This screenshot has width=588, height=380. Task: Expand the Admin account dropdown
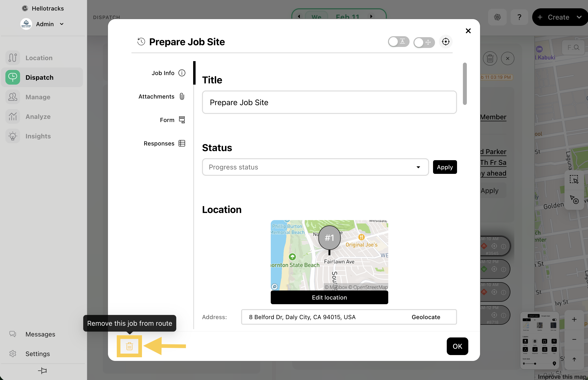point(62,24)
